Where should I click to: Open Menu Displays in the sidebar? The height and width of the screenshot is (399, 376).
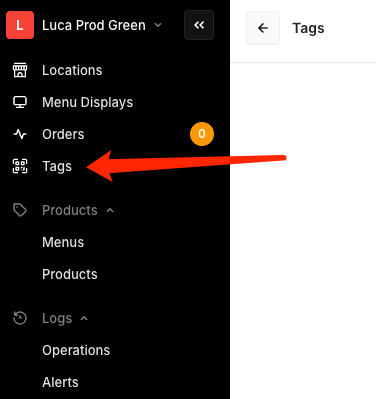coord(88,102)
